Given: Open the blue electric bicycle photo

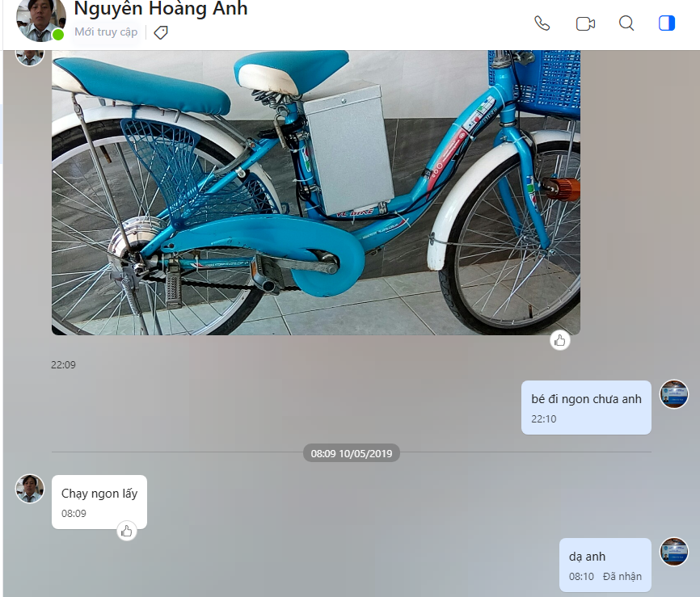Looking at the screenshot, I should (315, 194).
